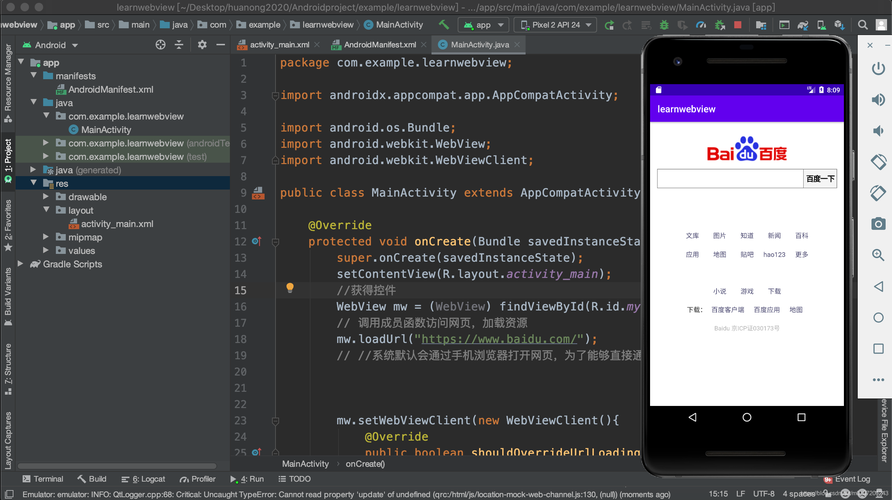Image resolution: width=892 pixels, height=500 pixels.
Task: Click emulator volume up button
Action: (878, 100)
